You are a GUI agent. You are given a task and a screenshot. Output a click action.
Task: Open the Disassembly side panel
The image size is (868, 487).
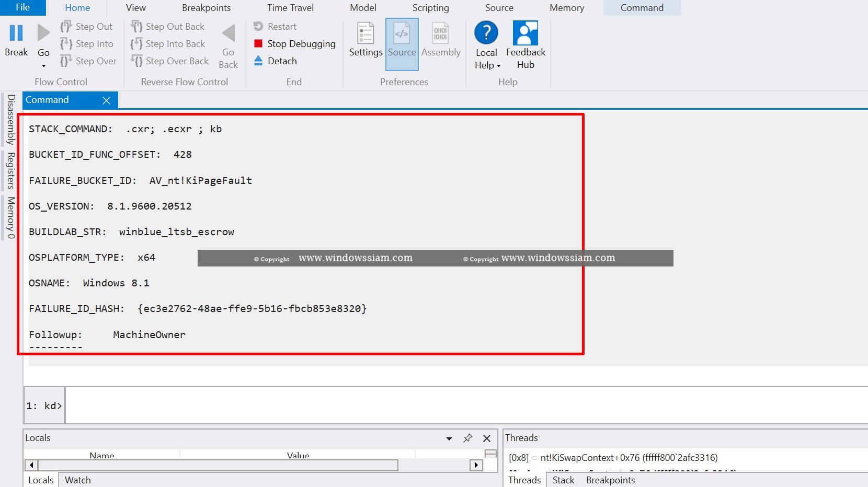(11, 120)
